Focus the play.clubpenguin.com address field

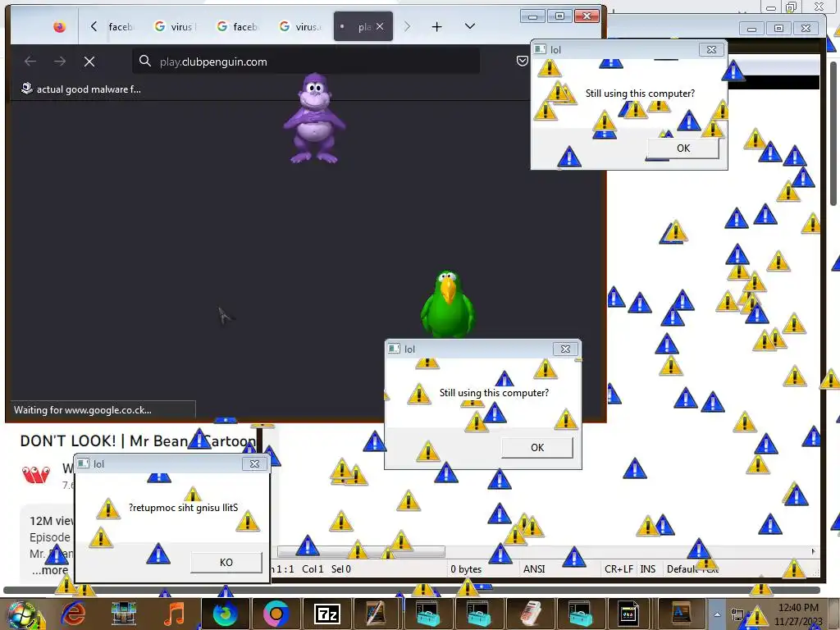(306, 62)
